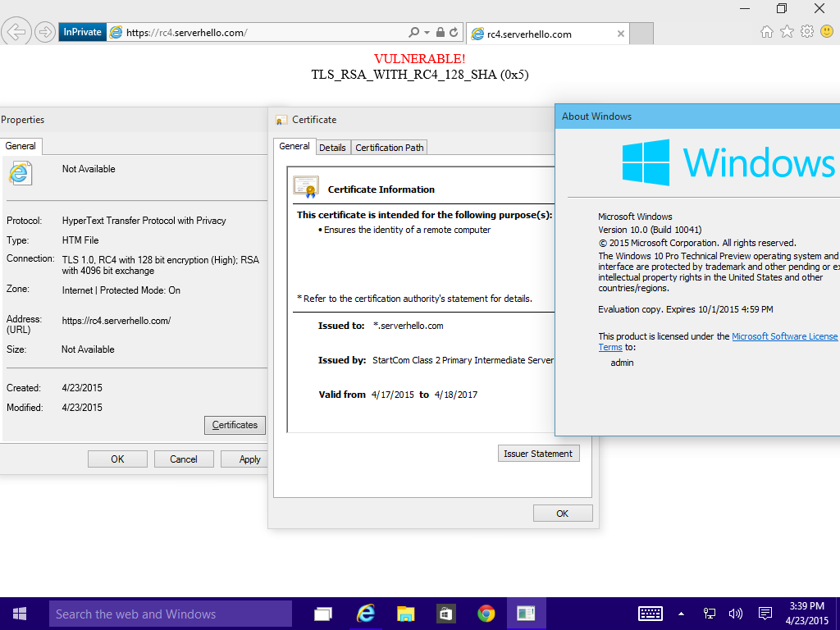Launch Google Chrome from taskbar
This screenshot has width=840, height=630.
click(486, 614)
